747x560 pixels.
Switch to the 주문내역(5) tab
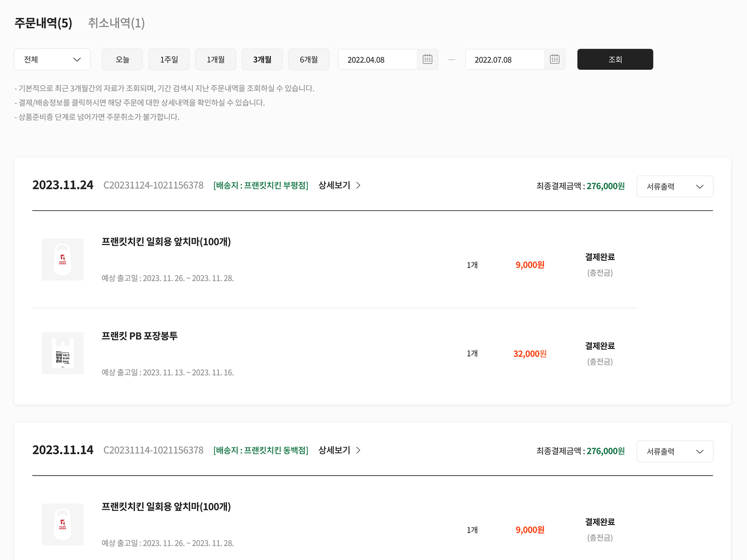[x=43, y=23]
